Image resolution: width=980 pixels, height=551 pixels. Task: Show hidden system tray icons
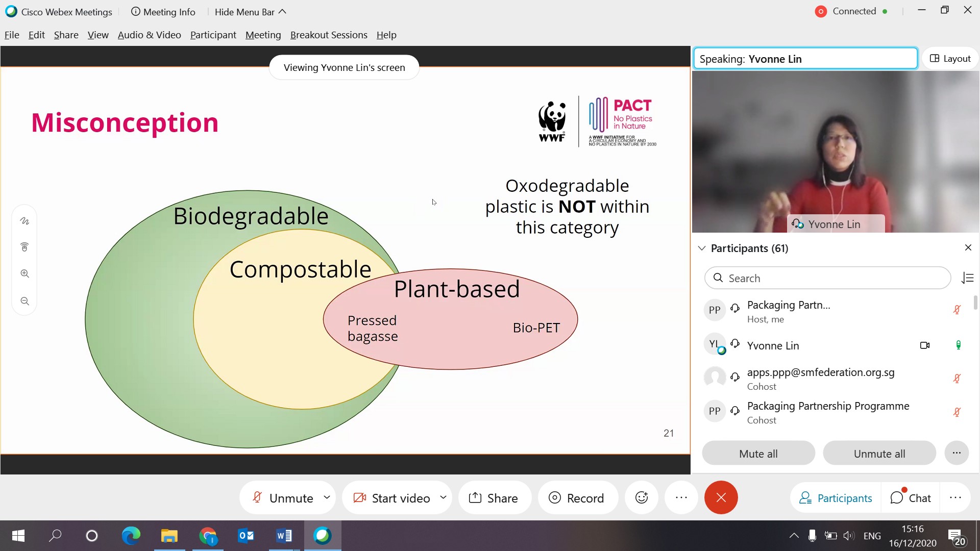pos(794,536)
